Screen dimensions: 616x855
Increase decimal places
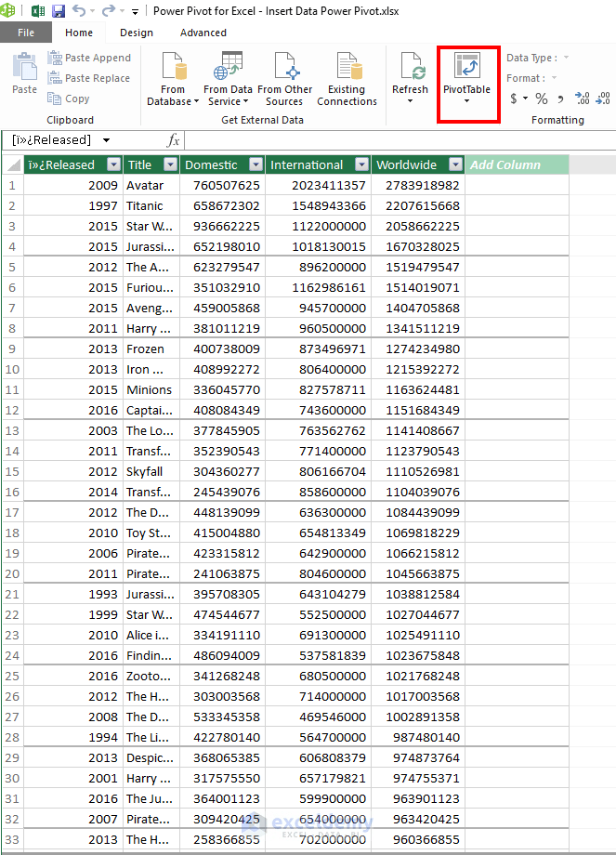coord(583,99)
